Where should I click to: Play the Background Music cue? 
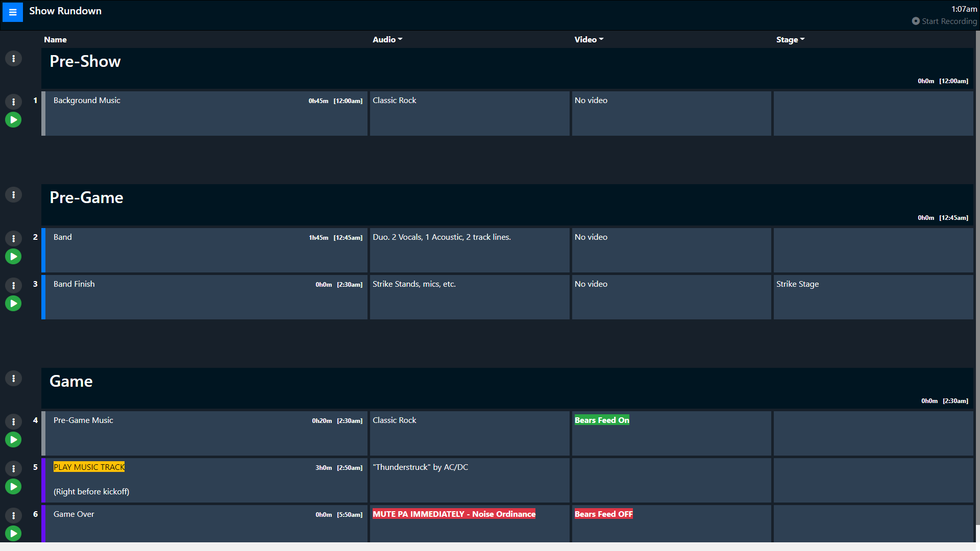tap(13, 120)
